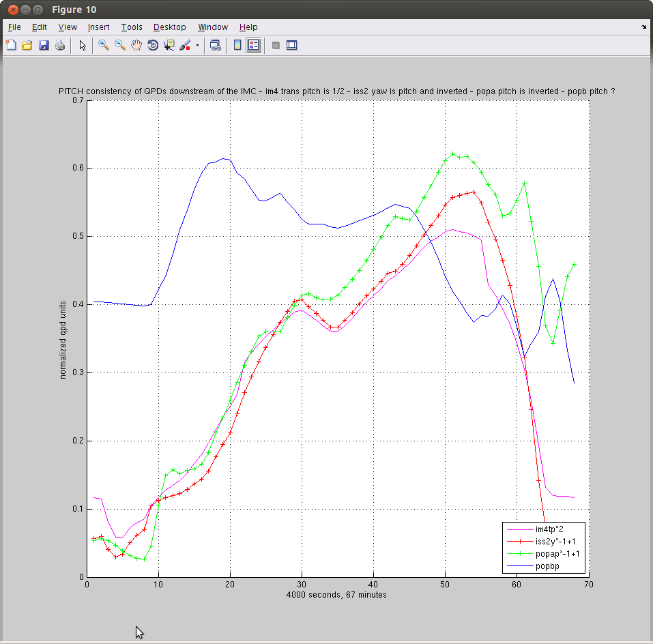Click the im4tp*2 legend entry
The image size is (653, 644).
click(x=549, y=529)
